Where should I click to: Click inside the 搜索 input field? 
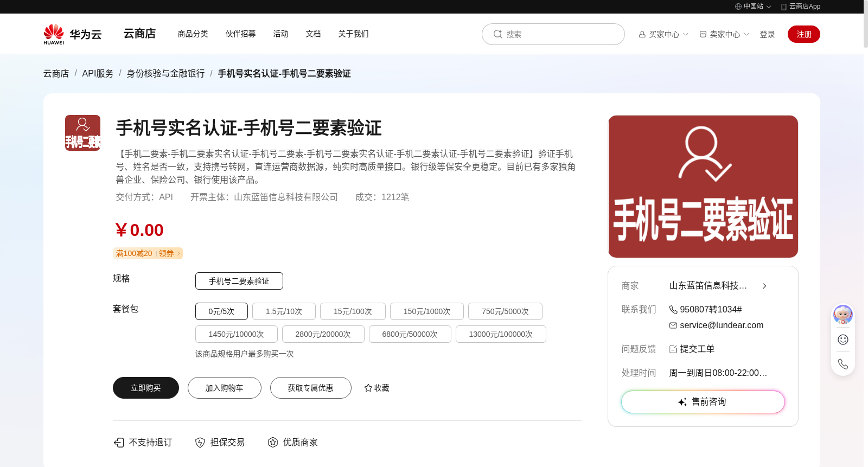coord(553,34)
